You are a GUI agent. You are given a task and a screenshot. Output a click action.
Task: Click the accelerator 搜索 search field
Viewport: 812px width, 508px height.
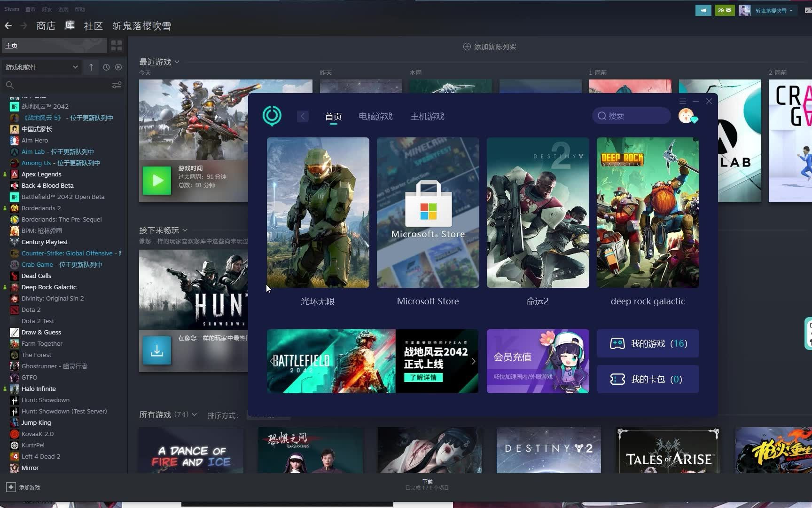point(631,116)
